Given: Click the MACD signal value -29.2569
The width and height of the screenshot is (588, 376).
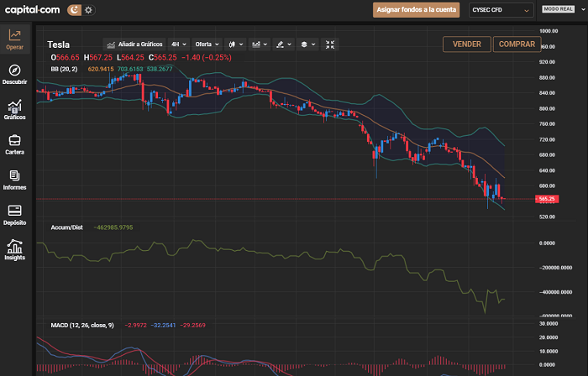Looking at the screenshot, I should point(192,325).
